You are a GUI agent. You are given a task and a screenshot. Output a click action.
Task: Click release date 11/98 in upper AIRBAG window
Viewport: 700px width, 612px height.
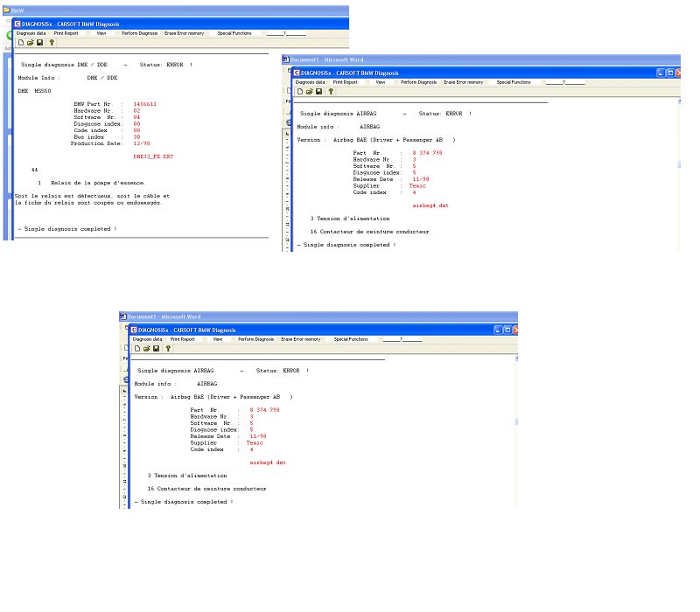(x=421, y=179)
